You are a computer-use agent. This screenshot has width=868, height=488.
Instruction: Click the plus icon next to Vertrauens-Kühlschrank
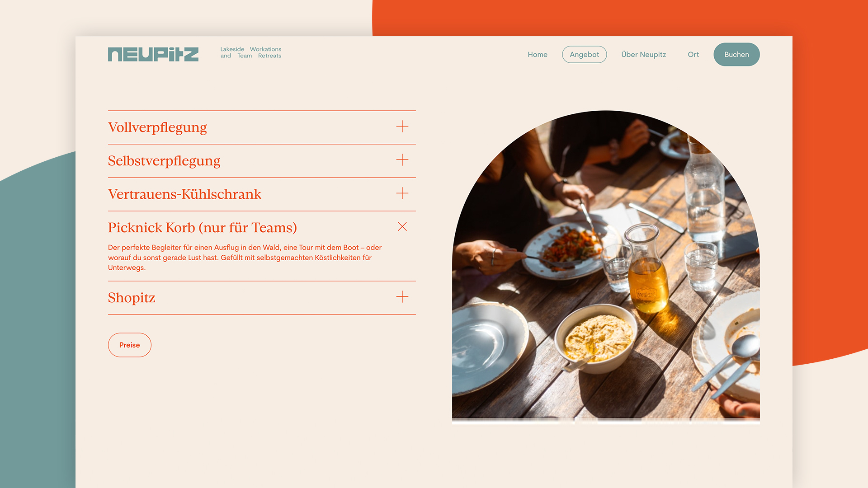pyautogui.click(x=402, y=193)
